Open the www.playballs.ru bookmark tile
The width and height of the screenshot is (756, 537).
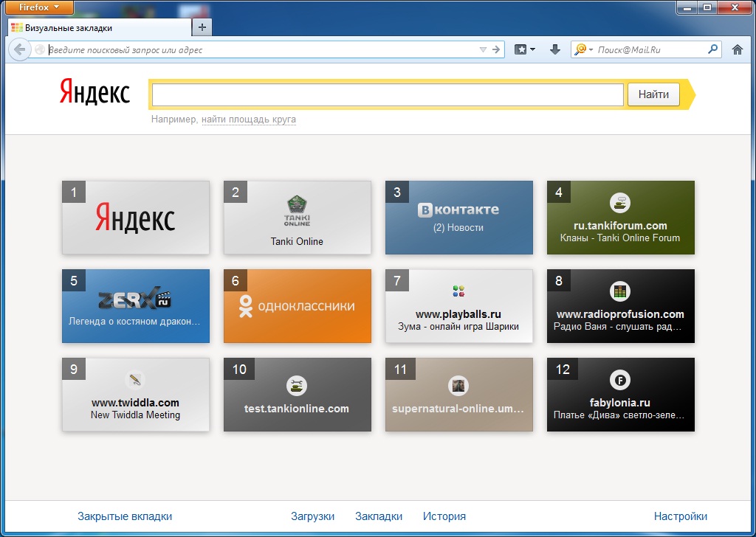point(459,306)
